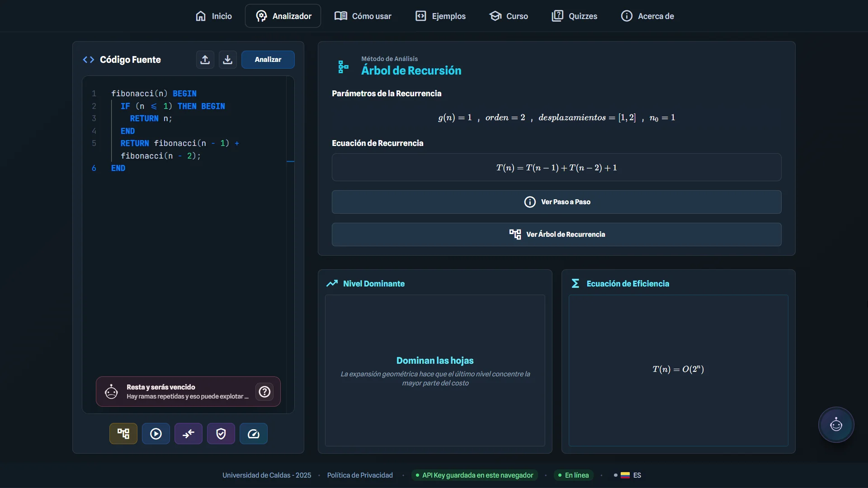Open the Inicio nav item
The image size is (868, 488).
coord(213,16)
